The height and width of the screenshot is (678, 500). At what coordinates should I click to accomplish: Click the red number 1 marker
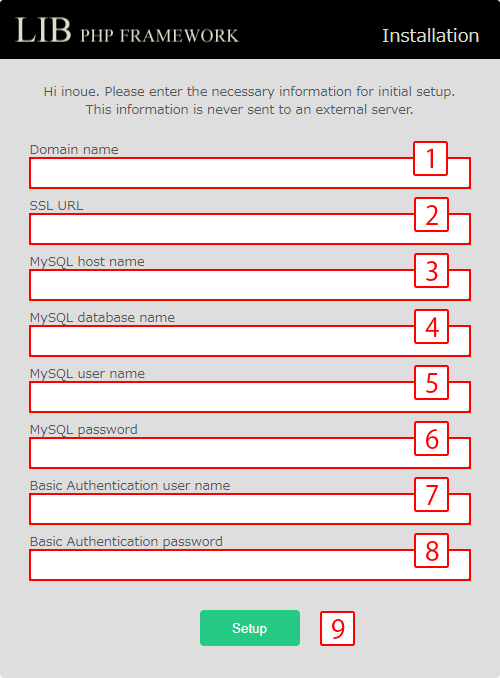point(430,158)
